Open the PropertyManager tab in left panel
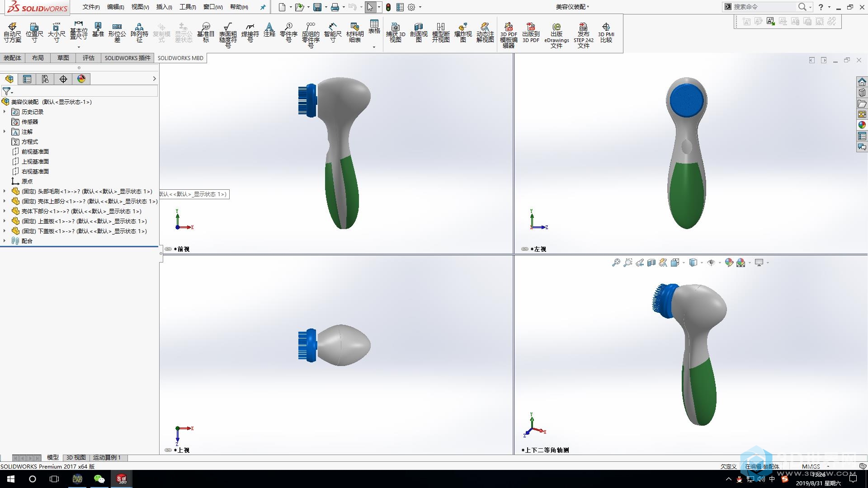Image resolution: width=868 pixels, height=488 pixels. [x=27, y=79]
